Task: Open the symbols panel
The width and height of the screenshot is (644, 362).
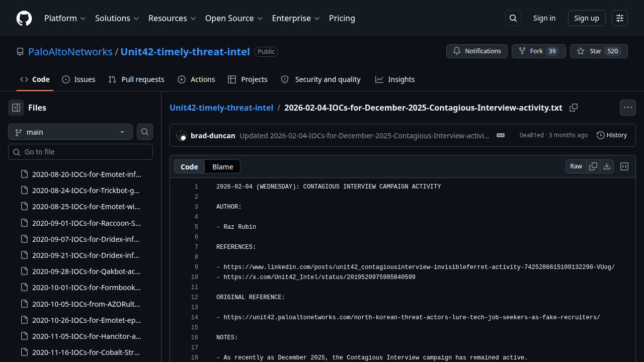Action: [x=624, y=166]
